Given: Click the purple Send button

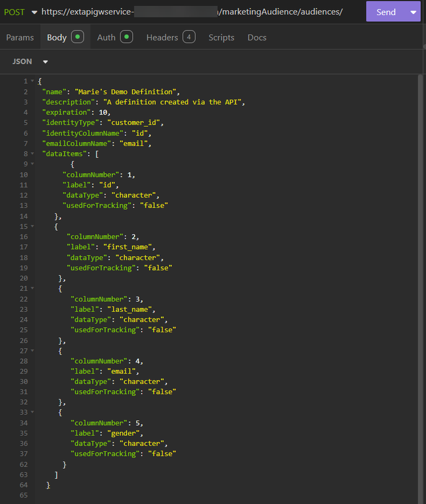Looking at the screenshot, I should coord(386,12).
